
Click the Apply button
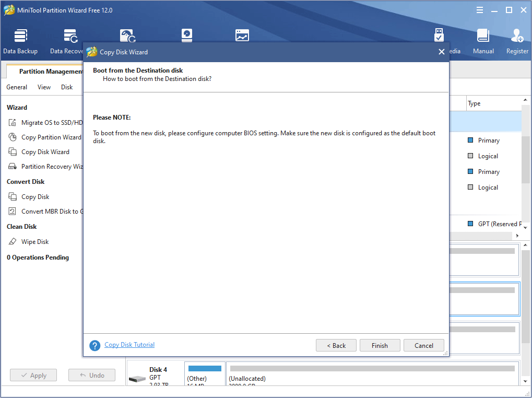coord(33,375)
